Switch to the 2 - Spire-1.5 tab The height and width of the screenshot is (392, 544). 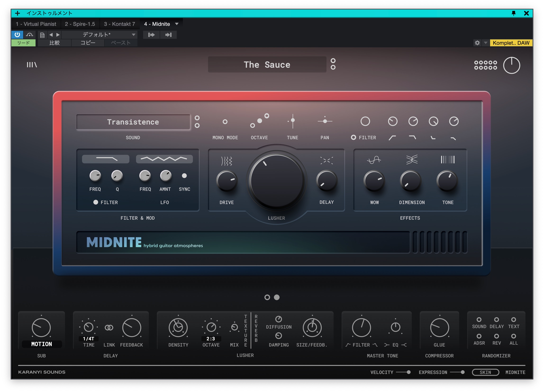click(80, 24)
